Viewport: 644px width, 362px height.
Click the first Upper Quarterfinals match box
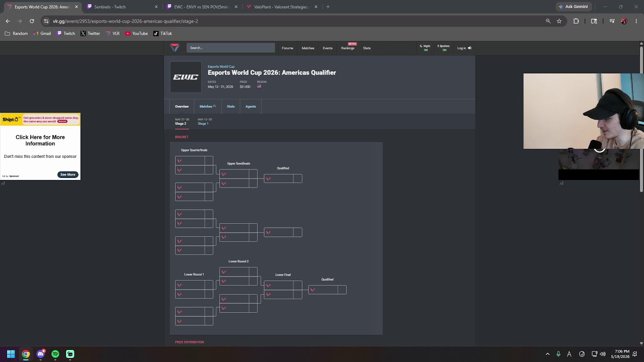point(194,165)
